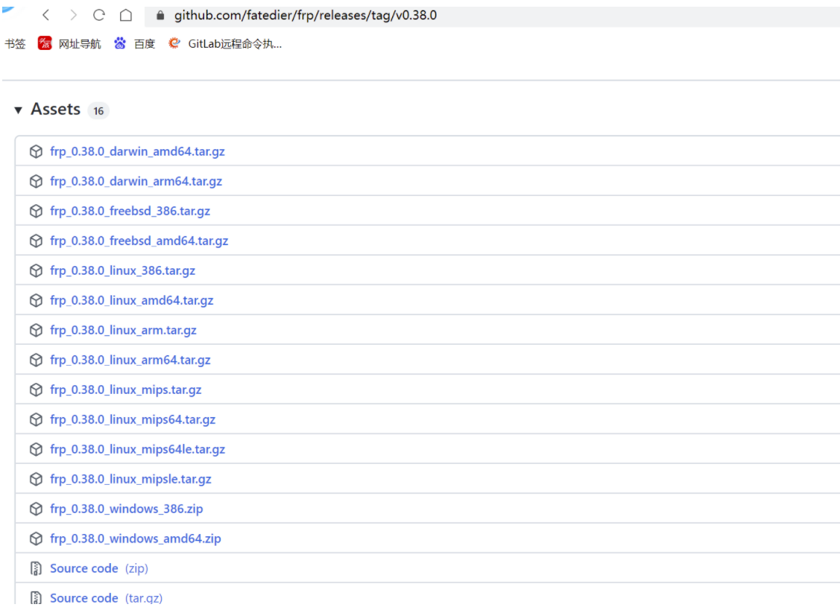Click package icon beside linux_mips64le asset
This screenshot has width=840, height=616.
[x=36, y=450]
